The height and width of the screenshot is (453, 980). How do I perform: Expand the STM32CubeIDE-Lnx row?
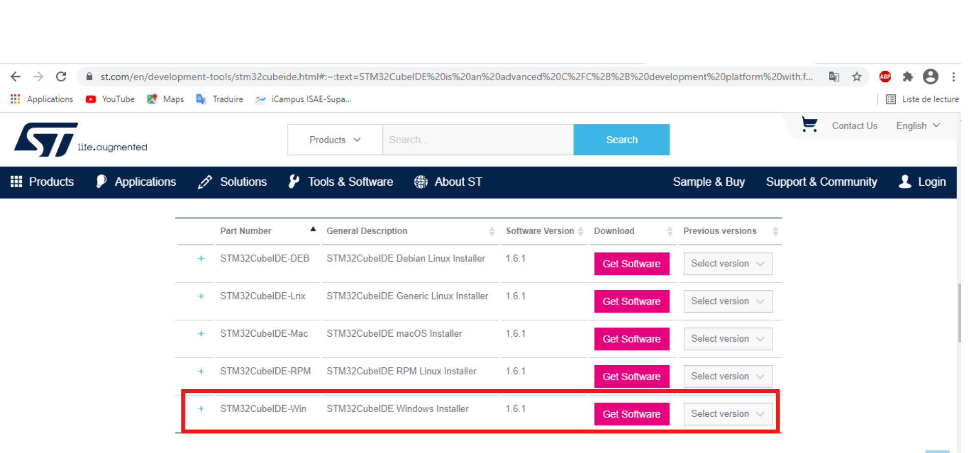coord(201,296)
